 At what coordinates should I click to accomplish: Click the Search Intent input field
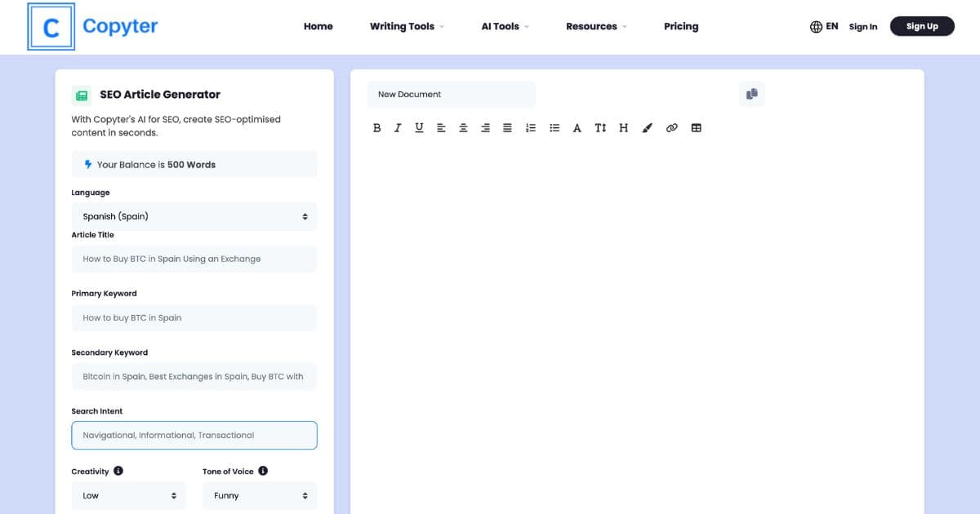coord(194,435)
